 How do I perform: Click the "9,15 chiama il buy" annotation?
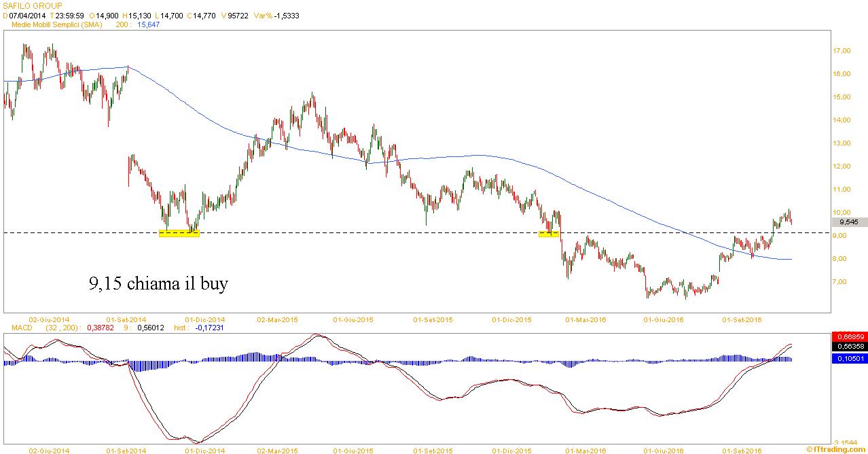[158, 283]
